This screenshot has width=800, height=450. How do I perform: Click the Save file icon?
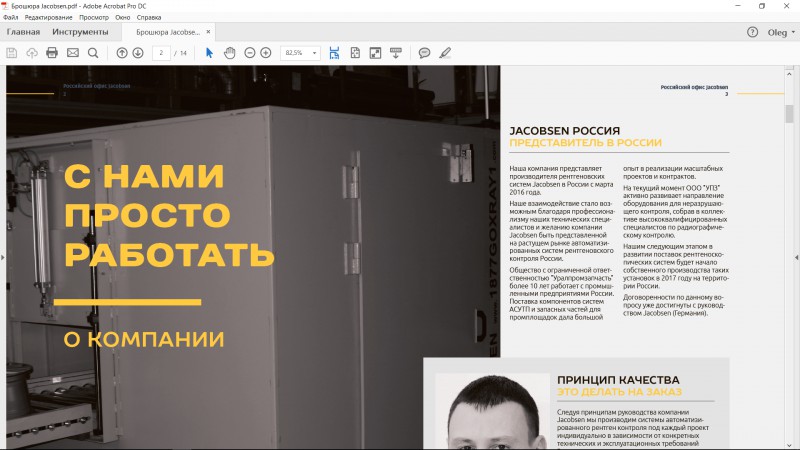[12, 53]
